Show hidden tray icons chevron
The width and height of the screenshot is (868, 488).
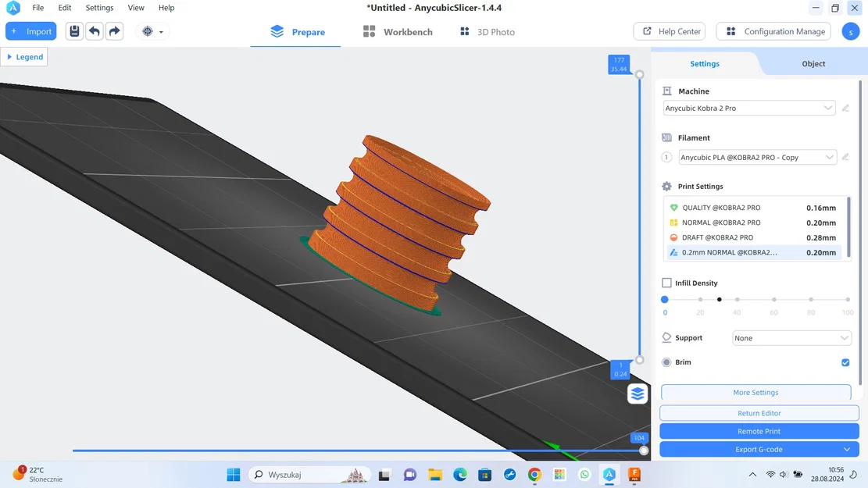pos(752,475)
